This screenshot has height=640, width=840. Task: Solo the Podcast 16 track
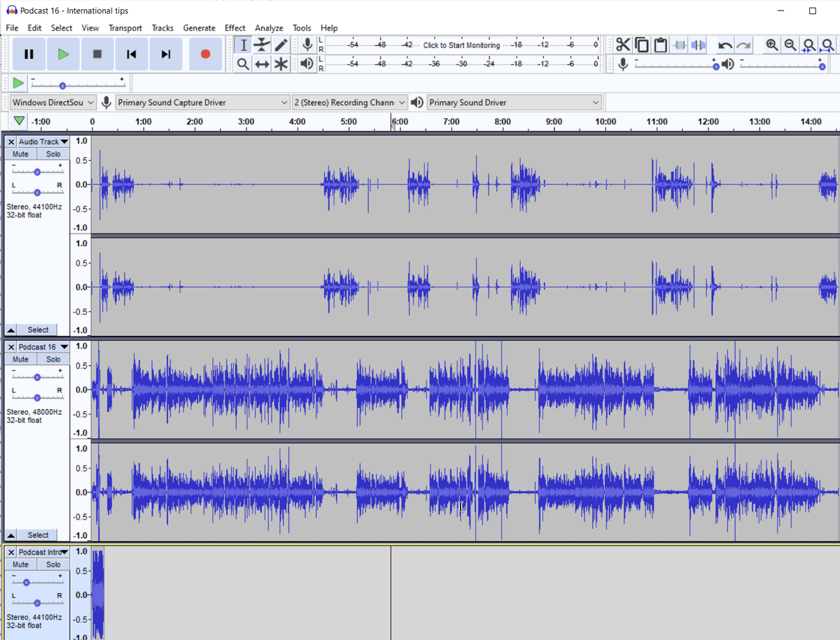tap(53, 359)
